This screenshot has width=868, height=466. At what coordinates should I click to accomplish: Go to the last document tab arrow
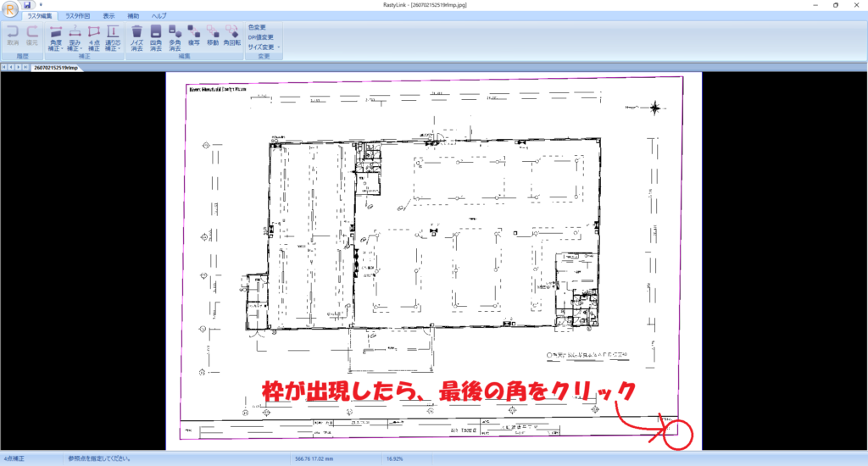[x=25, y=68]
